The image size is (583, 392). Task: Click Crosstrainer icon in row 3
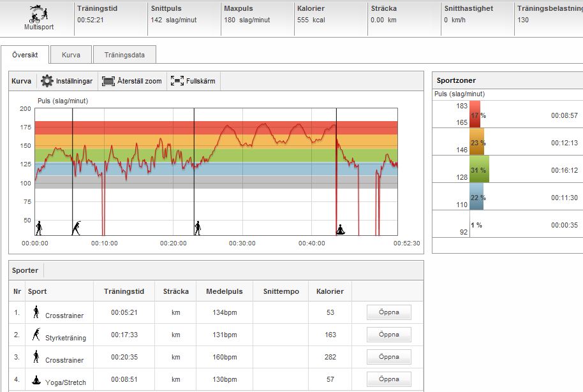[x=36, y=356]
